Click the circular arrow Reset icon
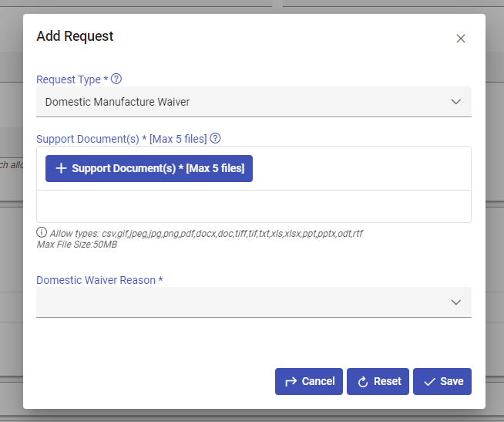 point(362,381)
